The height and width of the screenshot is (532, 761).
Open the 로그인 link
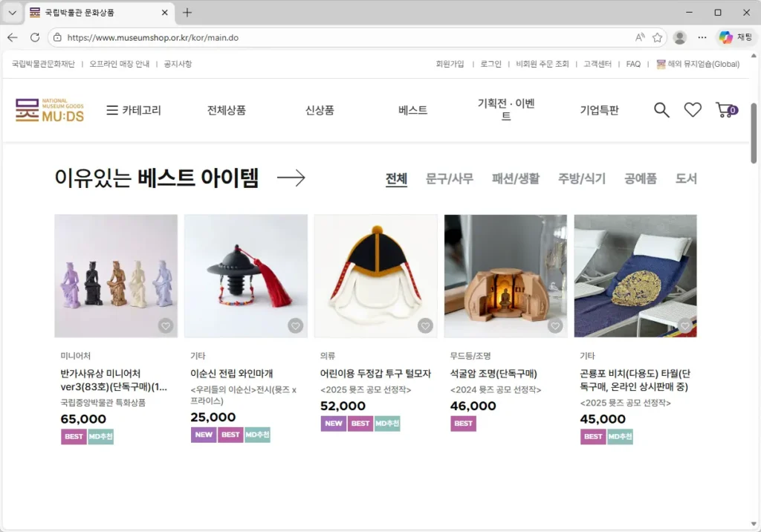tap(490, 64)
